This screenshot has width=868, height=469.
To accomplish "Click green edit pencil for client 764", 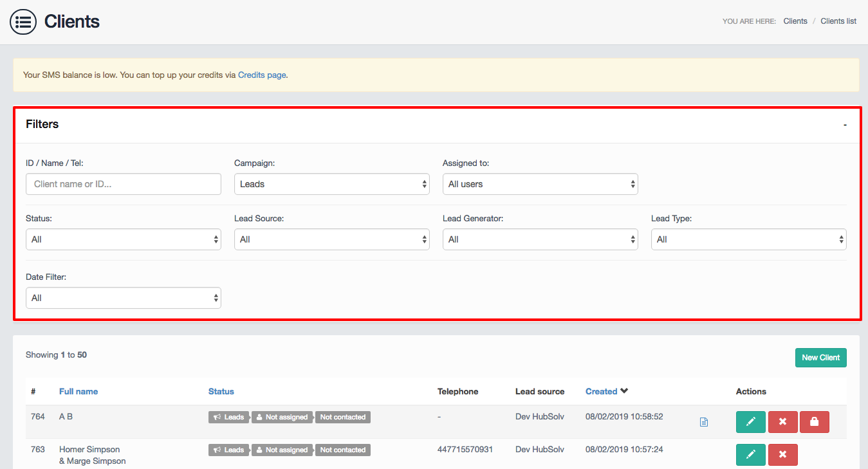I will pos(750,422).
